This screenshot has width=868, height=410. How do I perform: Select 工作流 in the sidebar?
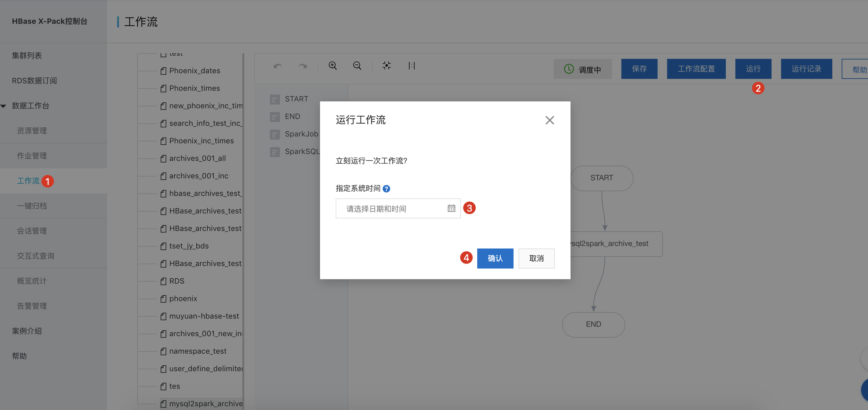(28, 181)
